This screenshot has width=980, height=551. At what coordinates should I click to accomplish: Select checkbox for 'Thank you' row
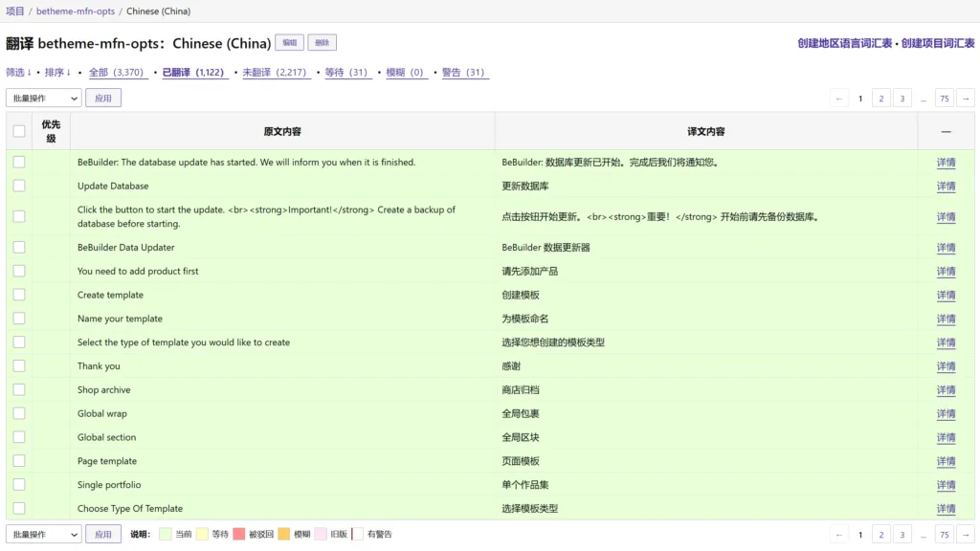(x=19, y=365)
